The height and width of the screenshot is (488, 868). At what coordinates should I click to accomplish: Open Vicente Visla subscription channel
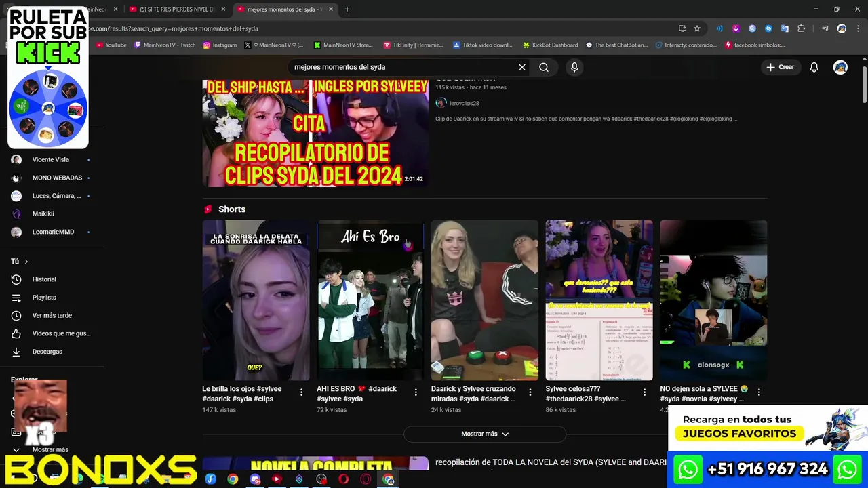[52, 159]
